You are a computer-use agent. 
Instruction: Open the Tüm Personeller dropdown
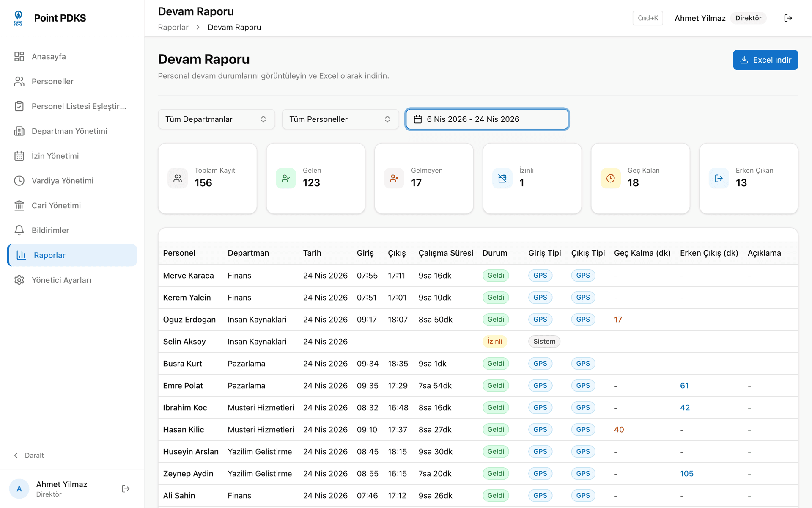point(340,119)
